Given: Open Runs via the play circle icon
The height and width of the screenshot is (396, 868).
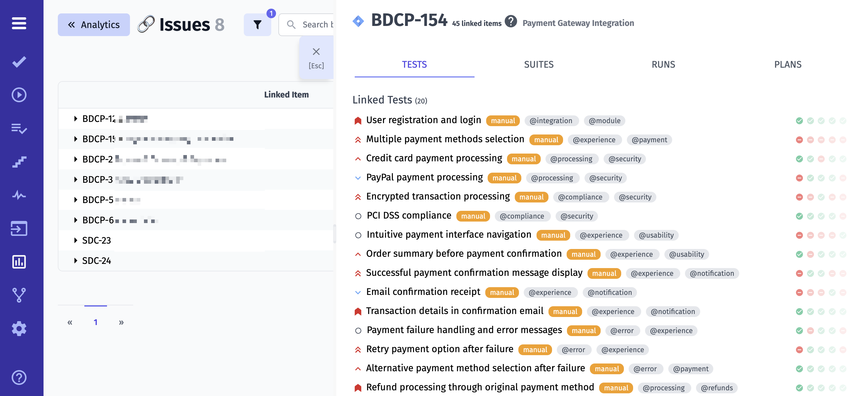Looking at the screenshot, I should click(x=19, y=95).
